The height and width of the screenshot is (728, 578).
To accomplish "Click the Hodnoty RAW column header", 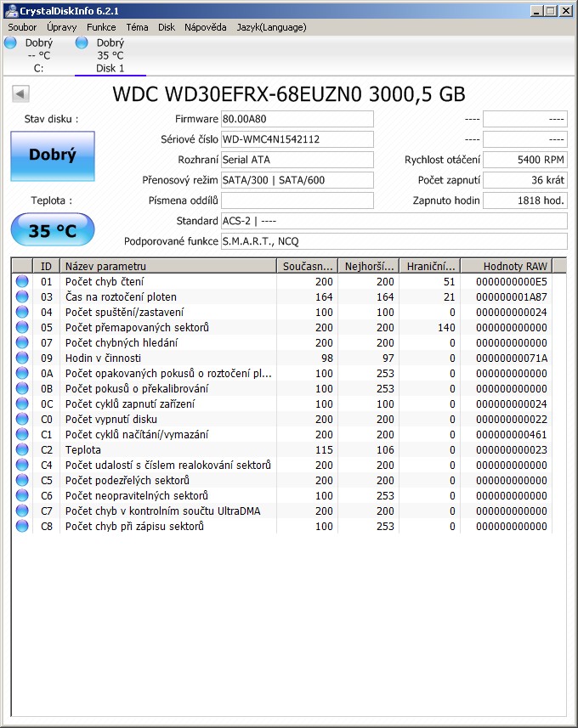I will tap(507, 266).
